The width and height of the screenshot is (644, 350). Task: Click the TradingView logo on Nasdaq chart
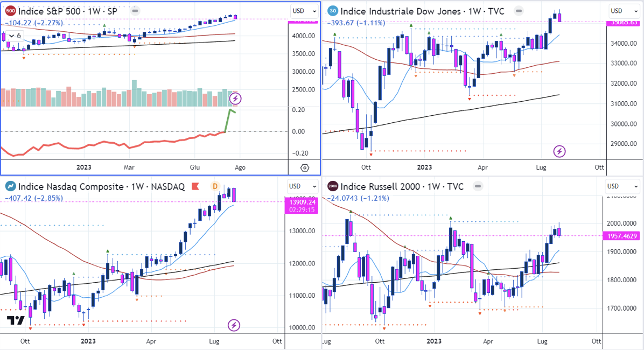pyautogui.click(x=16, y=321)
